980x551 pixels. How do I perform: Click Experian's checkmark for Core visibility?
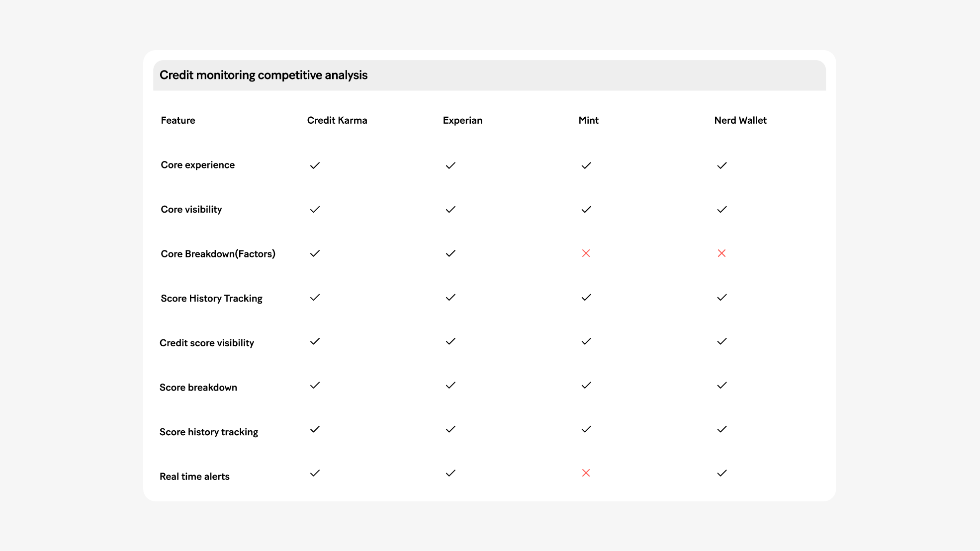click(x=450, y=210)
